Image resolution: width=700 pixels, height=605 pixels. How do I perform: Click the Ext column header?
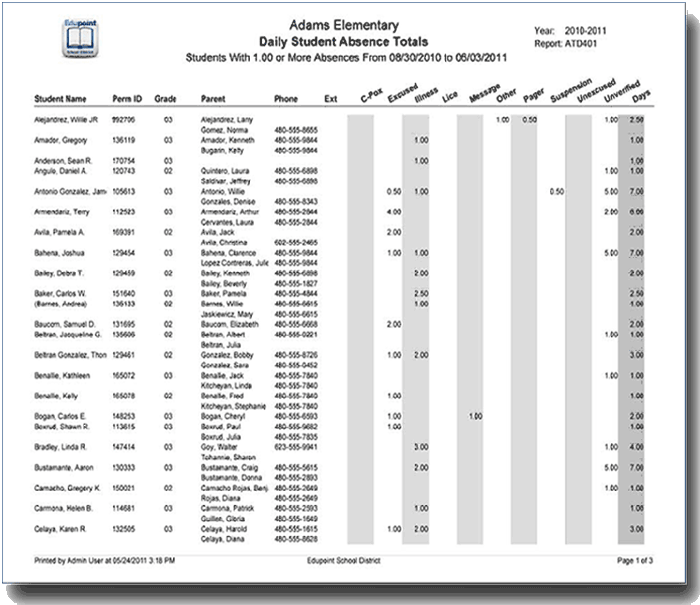(330, 99)
